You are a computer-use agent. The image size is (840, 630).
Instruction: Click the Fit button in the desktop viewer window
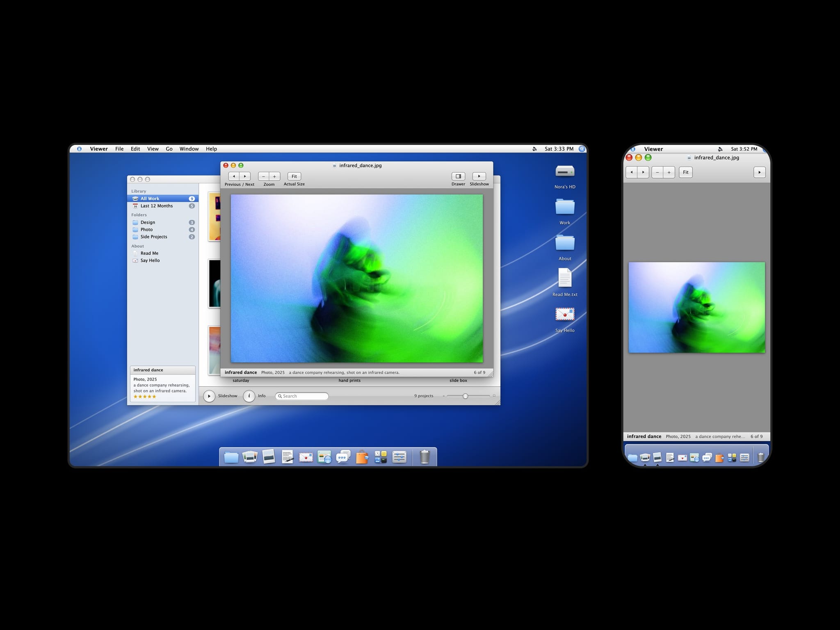294,176
